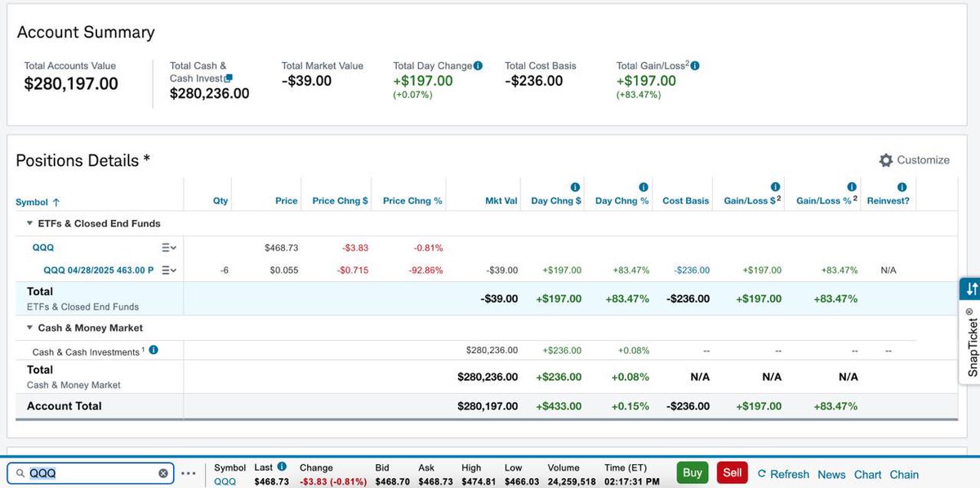Sort by Mkt Val column header
The image size is (980, 488).
click(501, 200)
